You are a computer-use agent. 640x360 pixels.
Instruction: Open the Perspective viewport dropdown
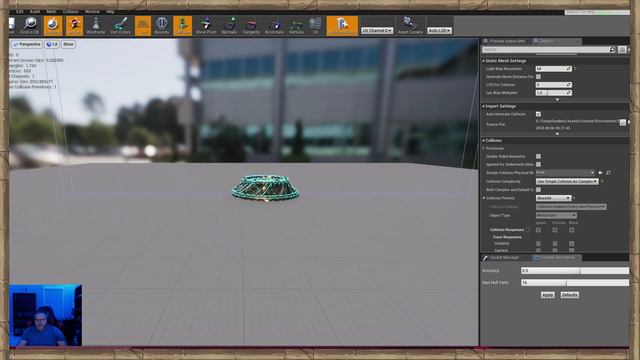pyautogui.click(x=27, y=44)
